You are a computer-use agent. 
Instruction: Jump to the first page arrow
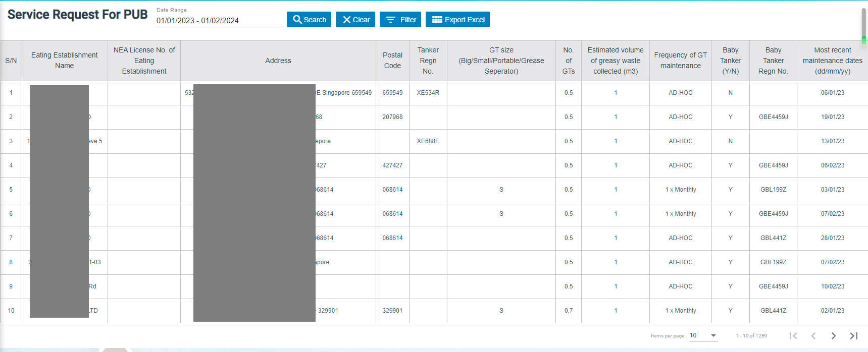[x=793, y=336]
